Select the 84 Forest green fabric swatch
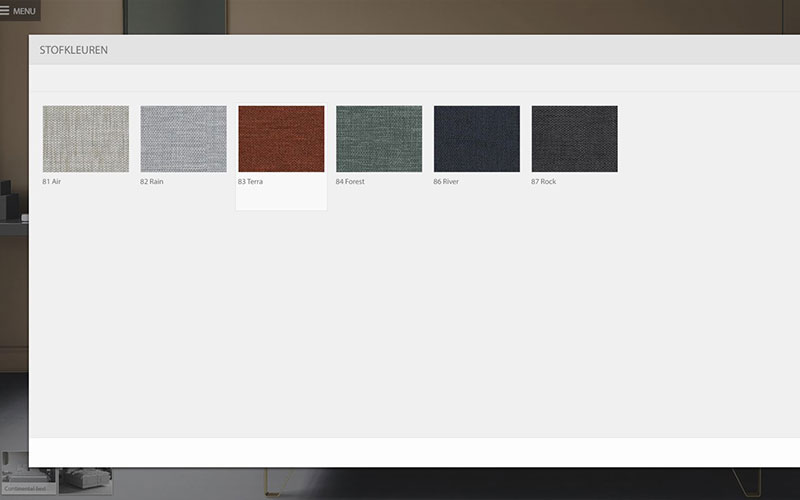 [x=379, y=139]
